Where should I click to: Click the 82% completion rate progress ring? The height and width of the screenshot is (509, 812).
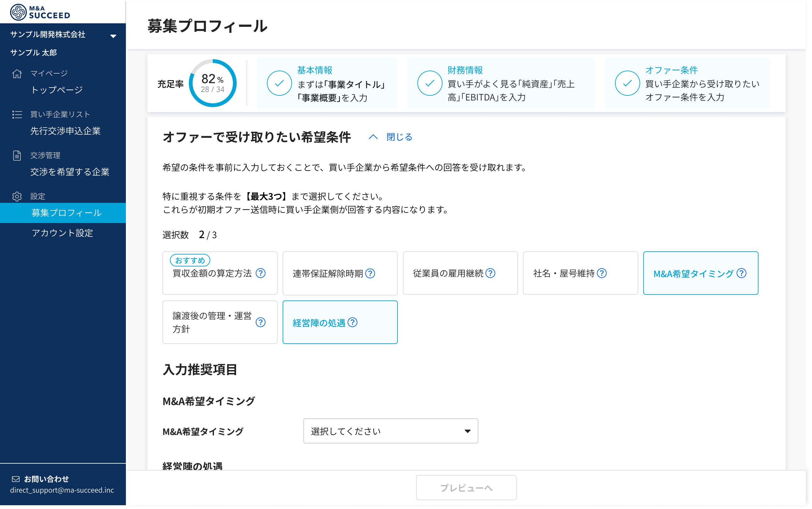[212, 83]
